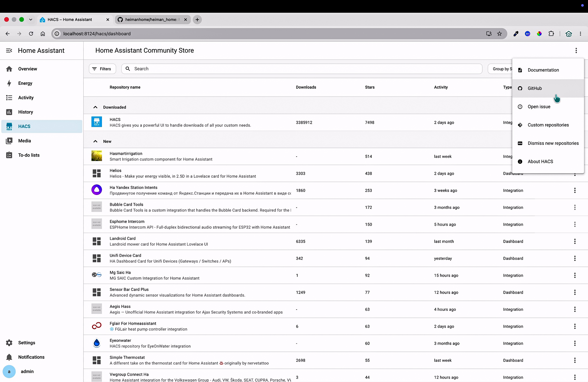Bookmark this page with the star icon

500,34
